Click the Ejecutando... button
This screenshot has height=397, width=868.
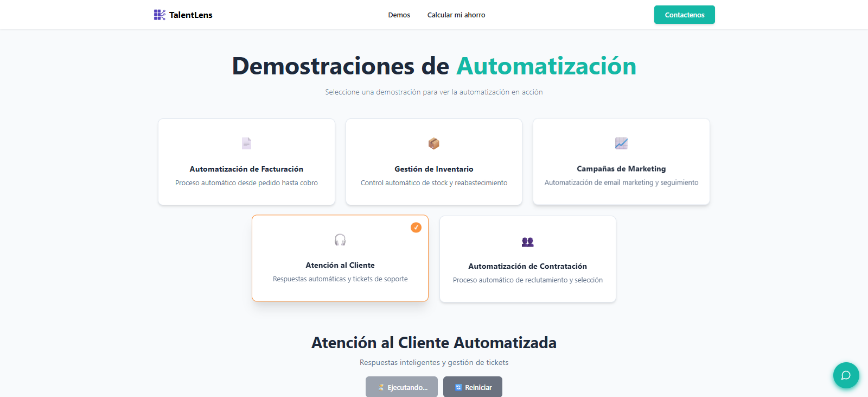401,387
